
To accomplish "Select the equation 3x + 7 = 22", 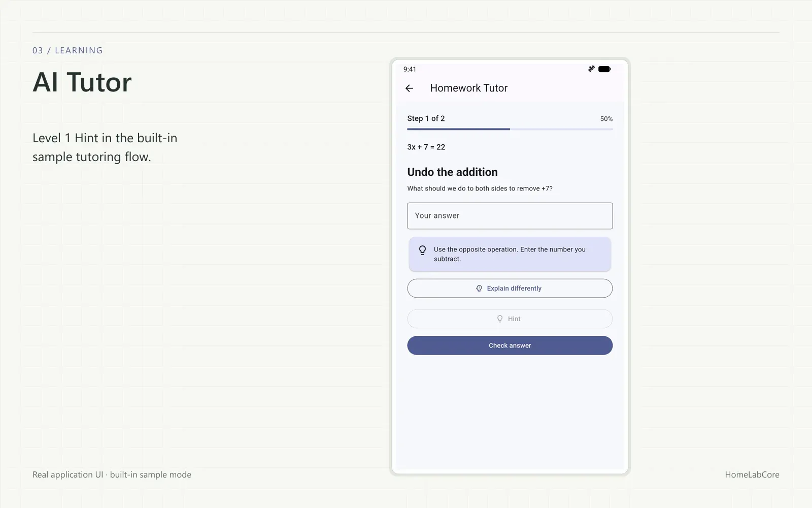I will (x=426, y=147).
